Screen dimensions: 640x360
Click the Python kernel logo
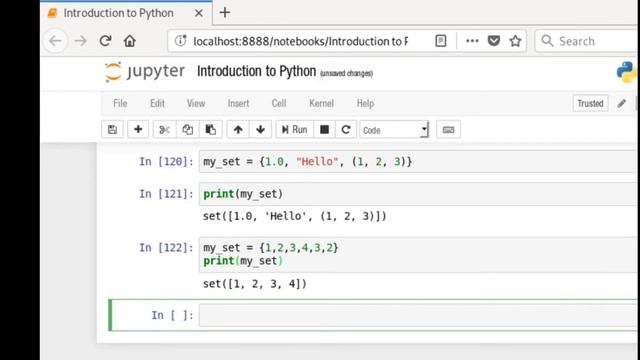pos(627,72)
